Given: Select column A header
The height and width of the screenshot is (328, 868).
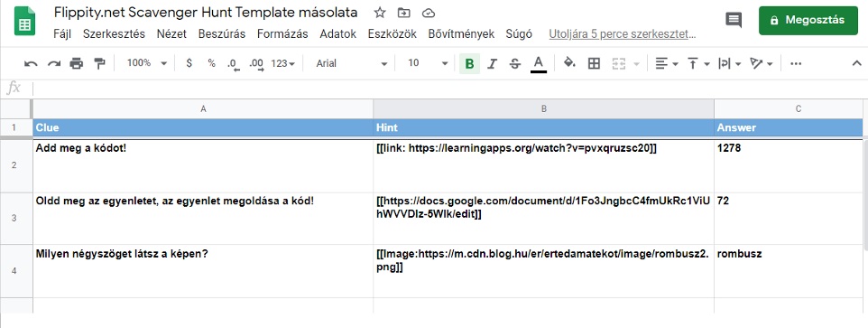Looking at the screenshot, I should (x=203, y=109).
